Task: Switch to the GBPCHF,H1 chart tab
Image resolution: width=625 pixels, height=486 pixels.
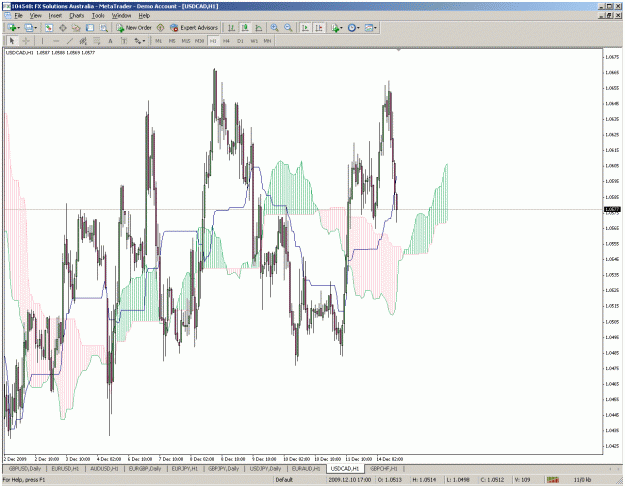Action: coord(384,468)
